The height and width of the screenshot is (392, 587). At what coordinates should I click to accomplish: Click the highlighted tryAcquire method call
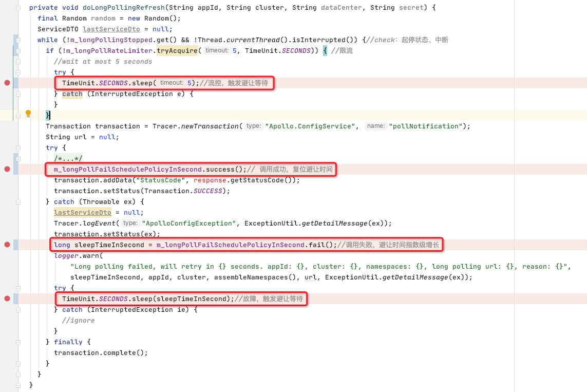pyautogui.click(x=177, y=50)
